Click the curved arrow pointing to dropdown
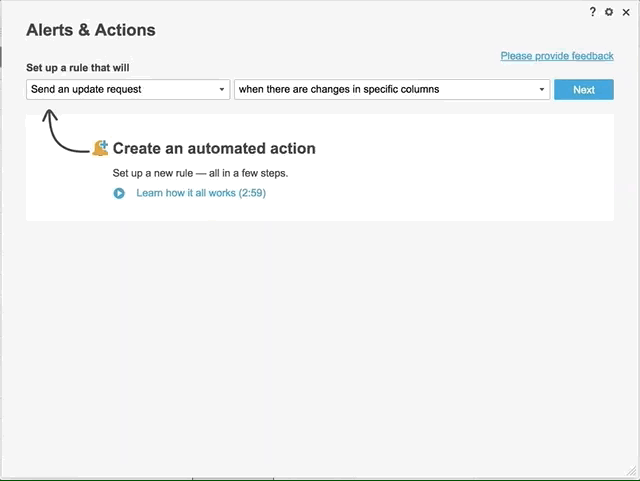 [64, 131]
